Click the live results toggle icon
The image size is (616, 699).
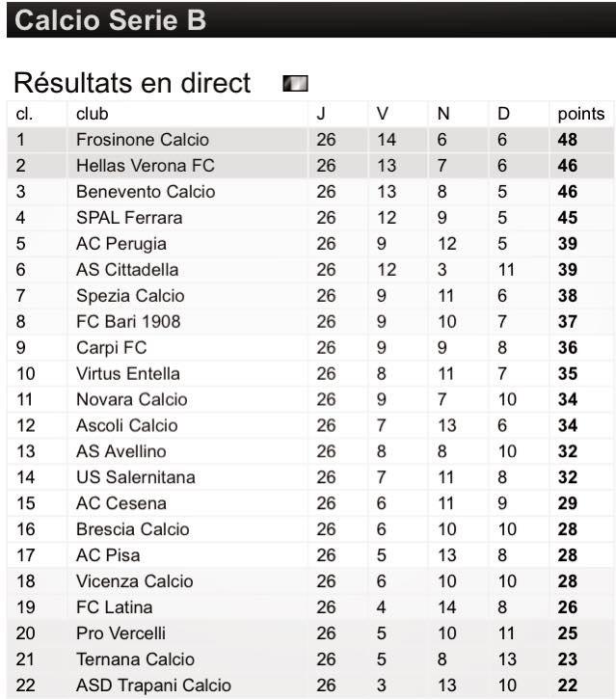[295, 83]
